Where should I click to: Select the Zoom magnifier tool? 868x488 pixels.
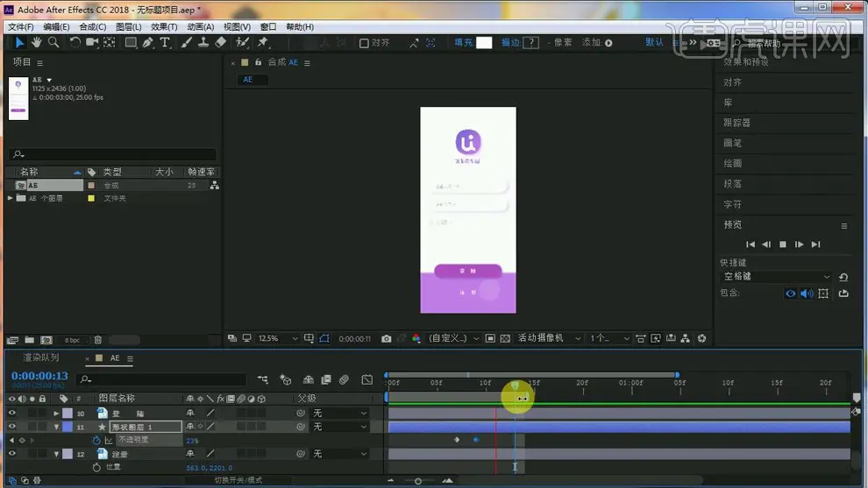[x=53, y=42]
